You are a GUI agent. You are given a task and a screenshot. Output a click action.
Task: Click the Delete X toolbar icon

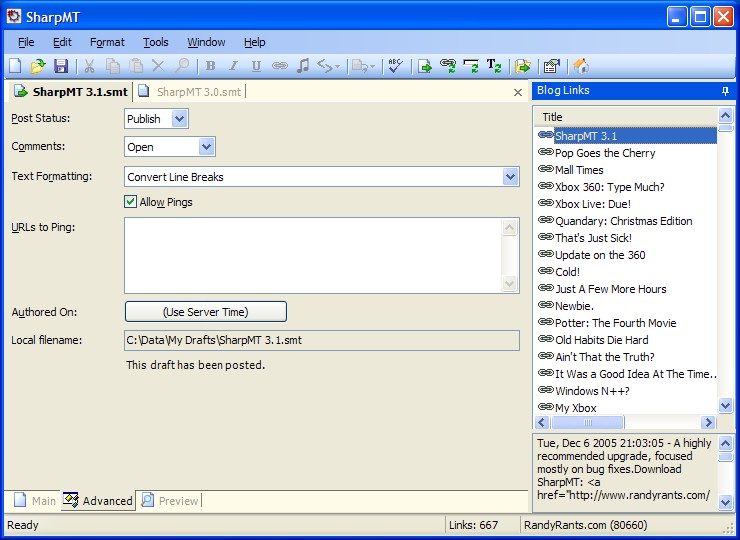coord(158,66)
